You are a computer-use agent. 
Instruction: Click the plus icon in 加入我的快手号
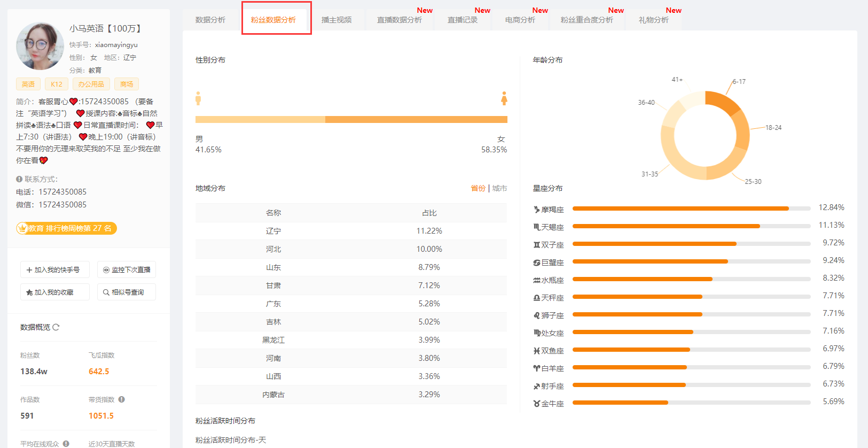29,270
